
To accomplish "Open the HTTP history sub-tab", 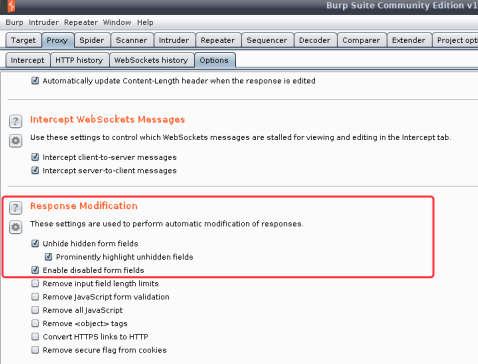I will pyautogui.click(x=80, y=60).
